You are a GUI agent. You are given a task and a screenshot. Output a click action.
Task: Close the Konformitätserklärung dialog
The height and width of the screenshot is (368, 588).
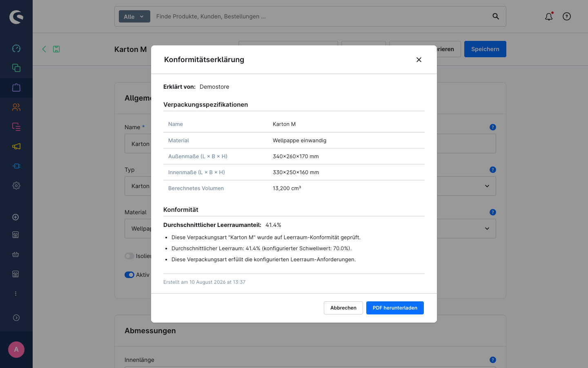[419, 60]
